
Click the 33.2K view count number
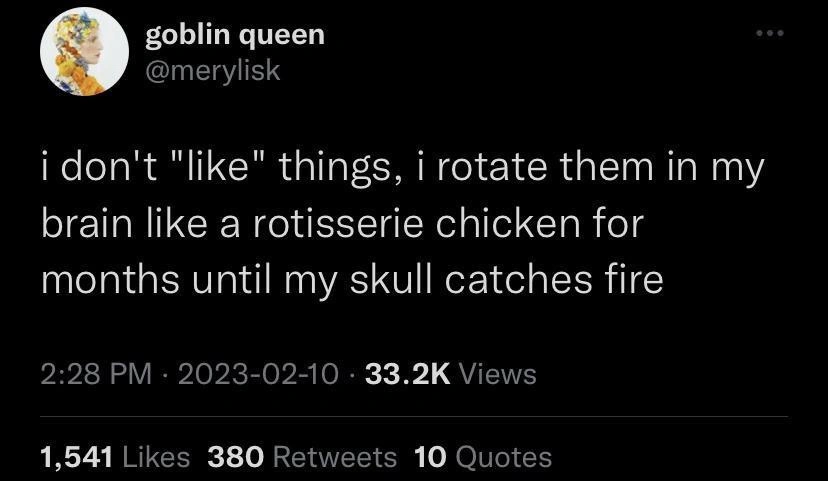(x=408, y=374)
